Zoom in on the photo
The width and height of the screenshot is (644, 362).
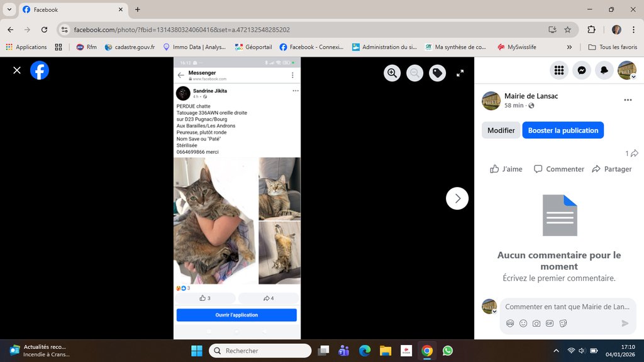pos(392,73)
